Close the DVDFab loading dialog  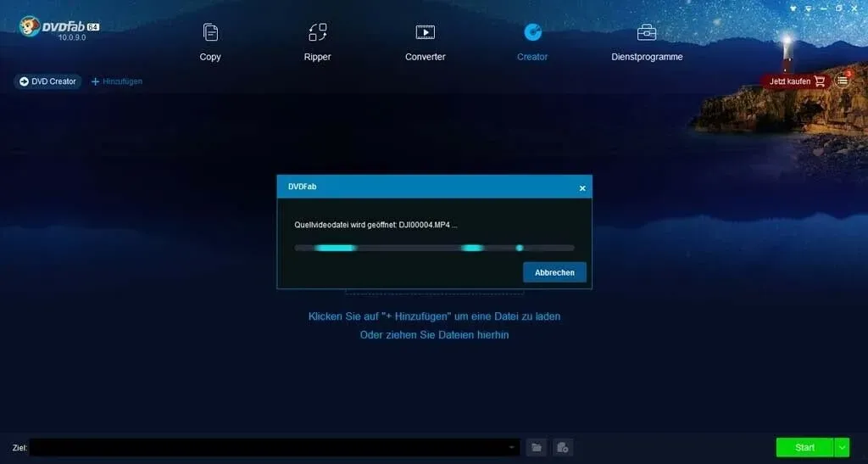[582, 188]
